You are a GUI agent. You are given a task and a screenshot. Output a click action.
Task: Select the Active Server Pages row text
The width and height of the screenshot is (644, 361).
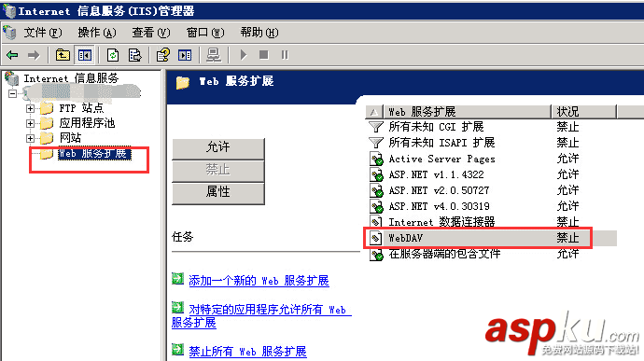click(441, 159)
